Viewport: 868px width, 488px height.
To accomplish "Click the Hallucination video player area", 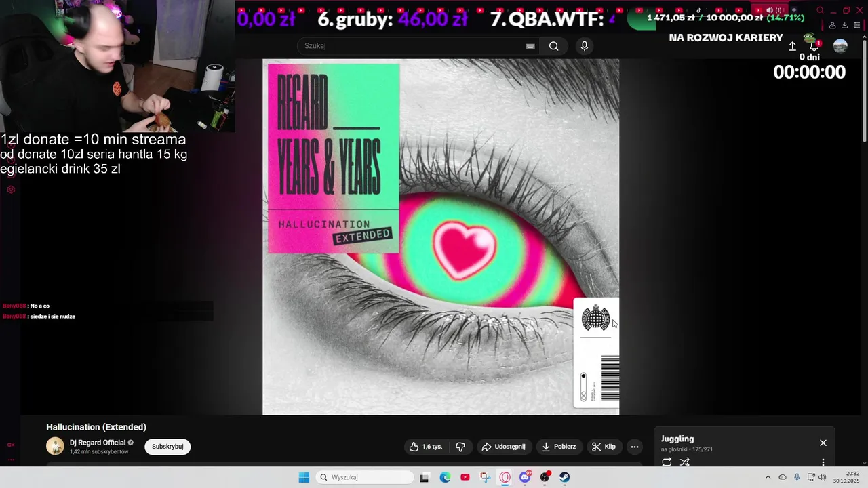I will [x=441, y=237].
